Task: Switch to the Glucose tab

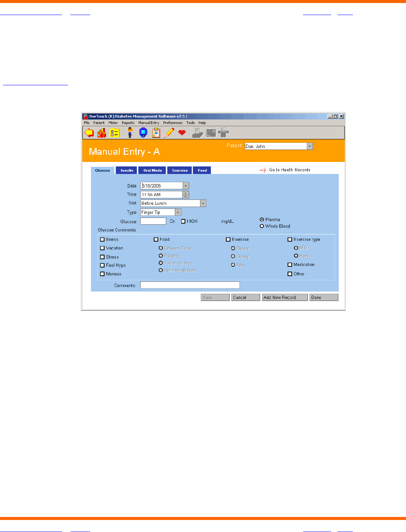Action: click(103, 170)
